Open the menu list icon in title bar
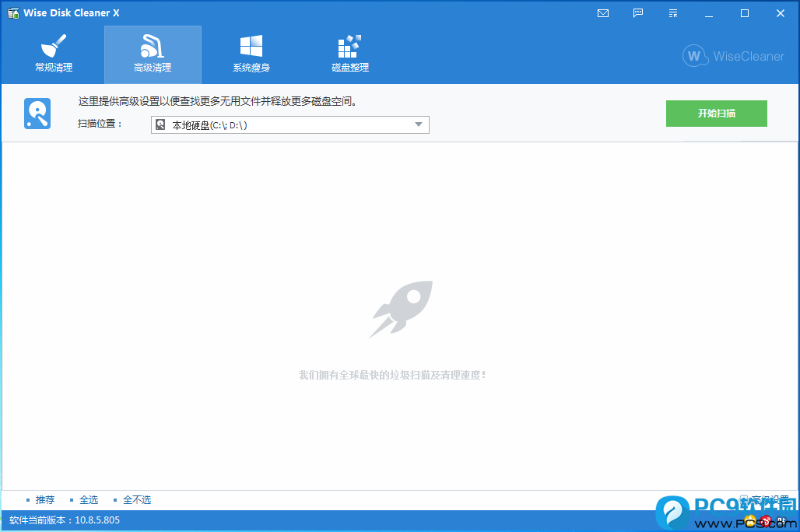The height and width of the screenshot is (532, 800). [x=673, y=13]
